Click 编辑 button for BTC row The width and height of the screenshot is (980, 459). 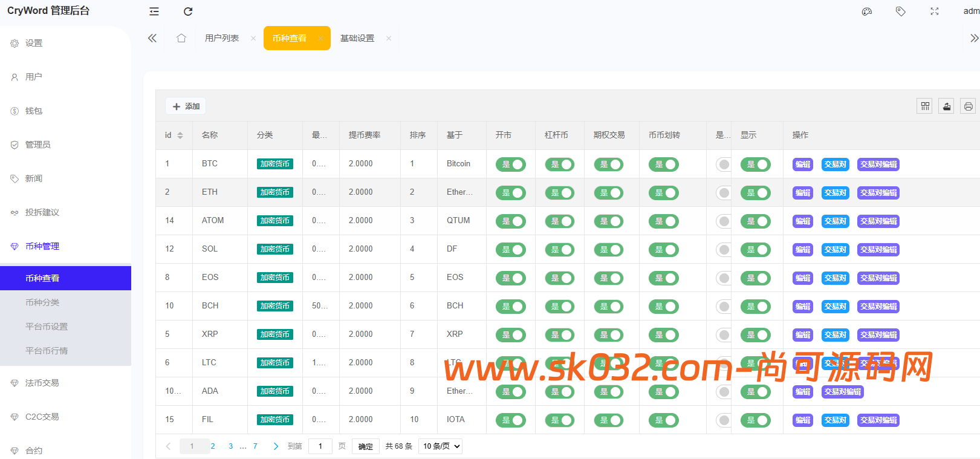[803, 164]
